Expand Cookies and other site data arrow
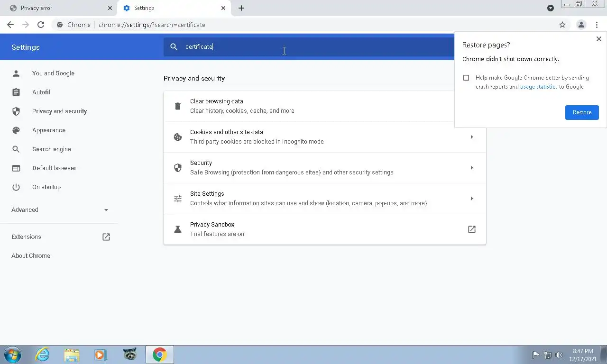The height and width of the screenshot is (364, 607). (472, 137)
